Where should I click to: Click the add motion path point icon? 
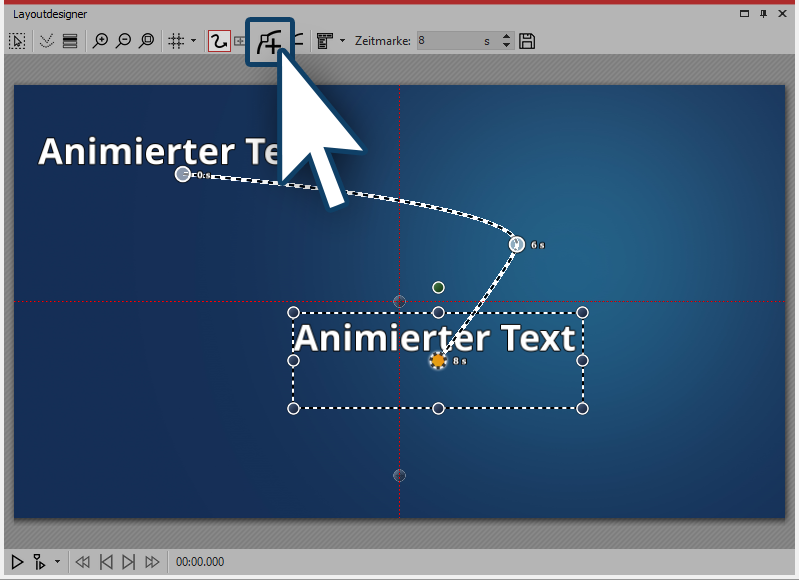(x=269, y=41)
